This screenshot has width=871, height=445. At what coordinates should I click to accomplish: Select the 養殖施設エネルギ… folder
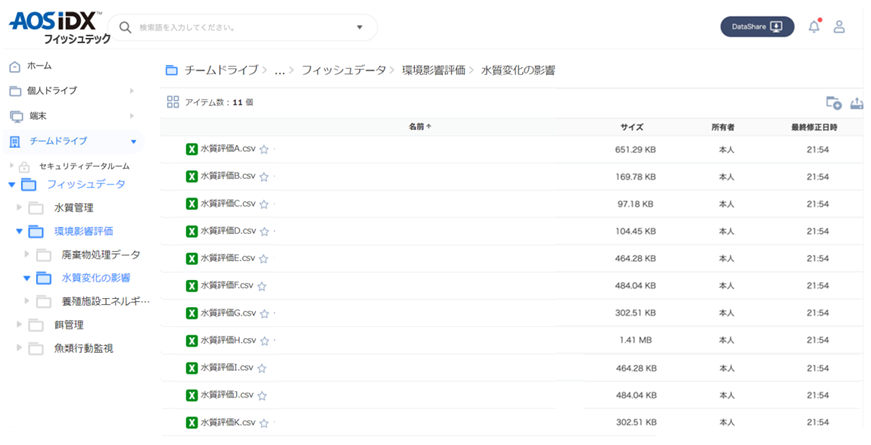point(106,302)
